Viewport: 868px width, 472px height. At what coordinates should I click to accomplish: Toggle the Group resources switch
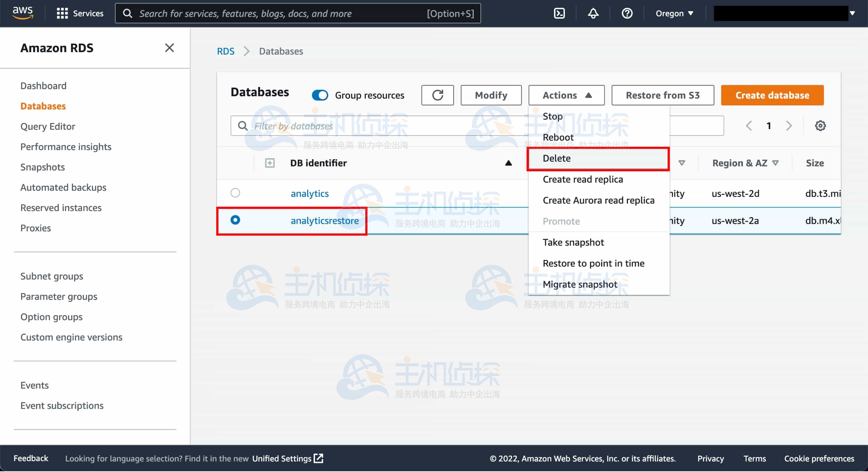click(x=320, y=95)
